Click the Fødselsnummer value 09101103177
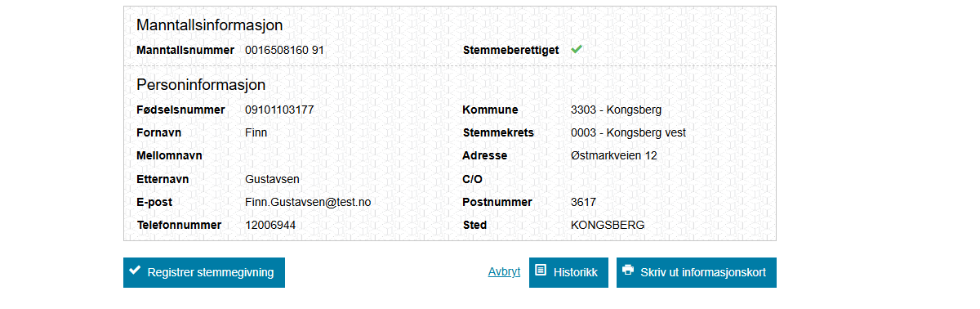Viewport: 980px width, 309px height. click(x=279, y=110)
